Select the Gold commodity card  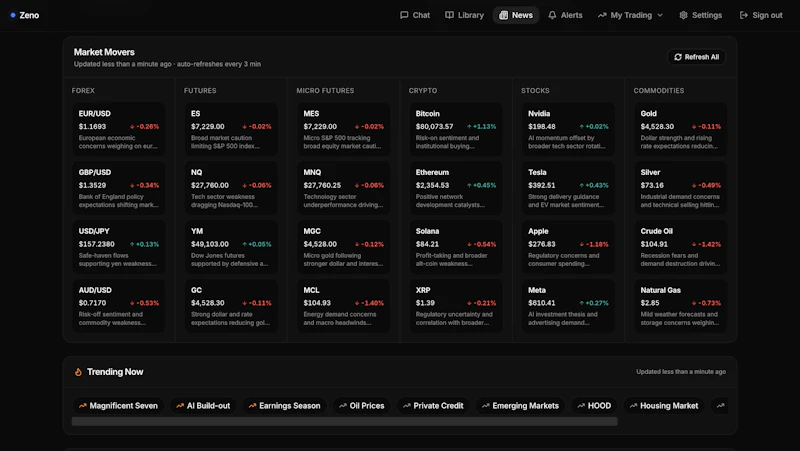(x=681, y=129)
